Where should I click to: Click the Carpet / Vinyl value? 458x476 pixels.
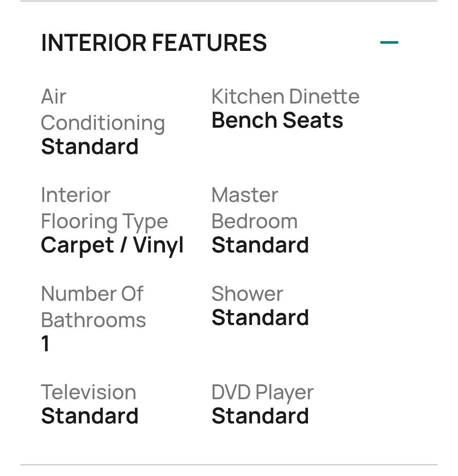112,245
